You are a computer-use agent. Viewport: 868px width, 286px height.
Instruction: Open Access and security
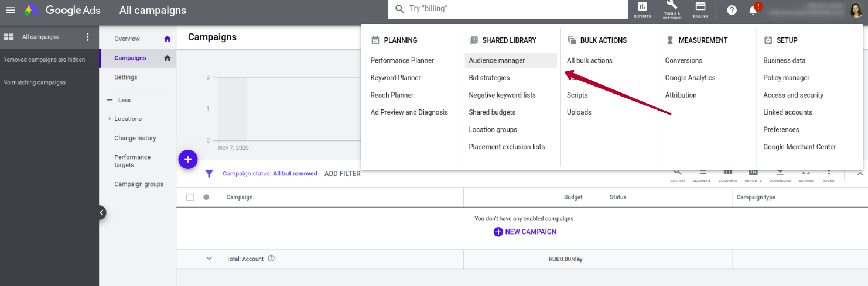[793, 95]
